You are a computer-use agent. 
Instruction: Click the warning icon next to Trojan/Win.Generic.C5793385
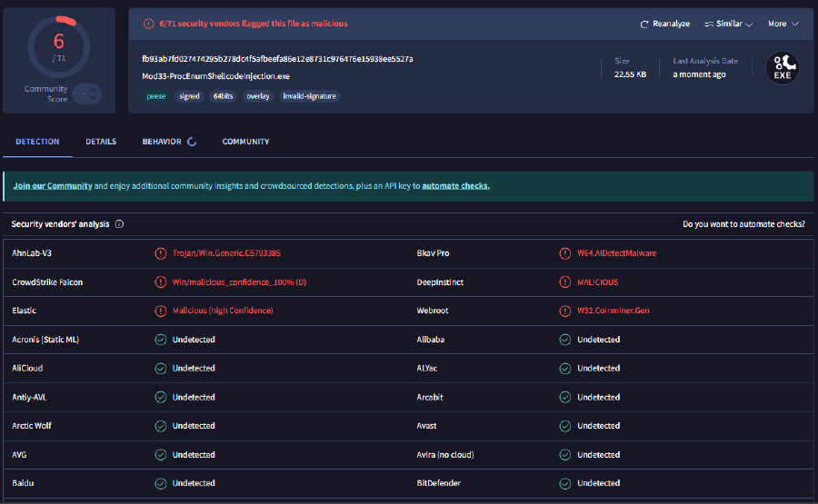pos(161,253)
